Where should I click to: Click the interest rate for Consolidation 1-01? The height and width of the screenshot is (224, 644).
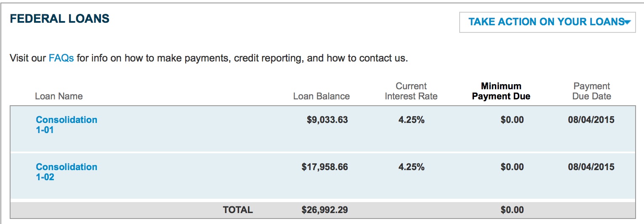(x=411, y=120)
